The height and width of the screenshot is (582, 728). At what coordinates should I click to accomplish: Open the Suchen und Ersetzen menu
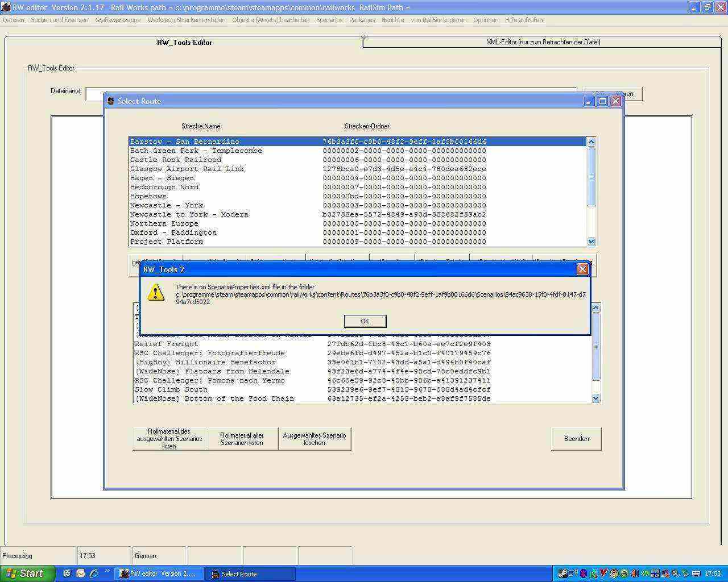(x=60, y=20)
